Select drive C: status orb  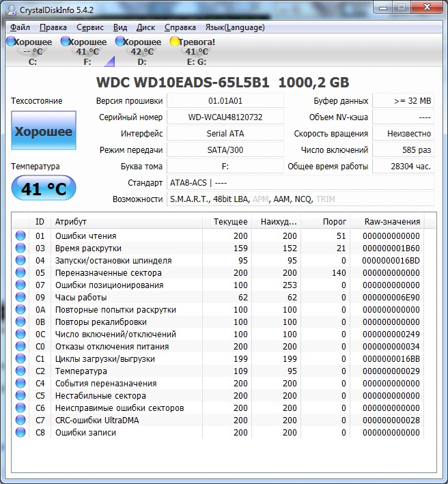[11, 42]
